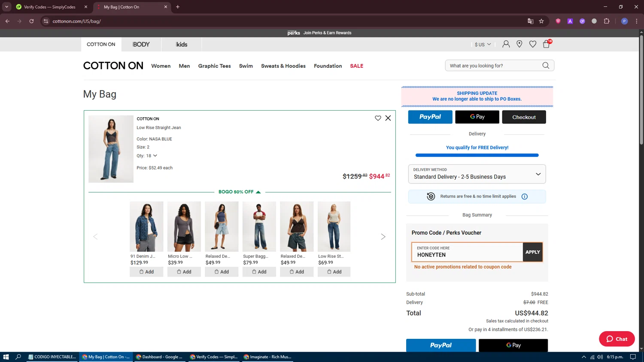The image size is (644, 362).
Task: Open the account profile icon
Action: click(x=506, y=44)
